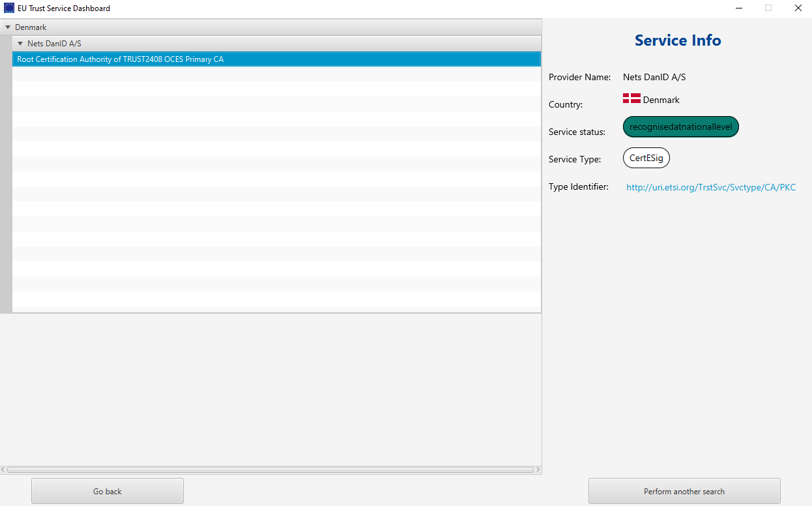Viewport: 812px width, 506px height.
Task: Click the Country: label
Action: [x=566, y=104]
